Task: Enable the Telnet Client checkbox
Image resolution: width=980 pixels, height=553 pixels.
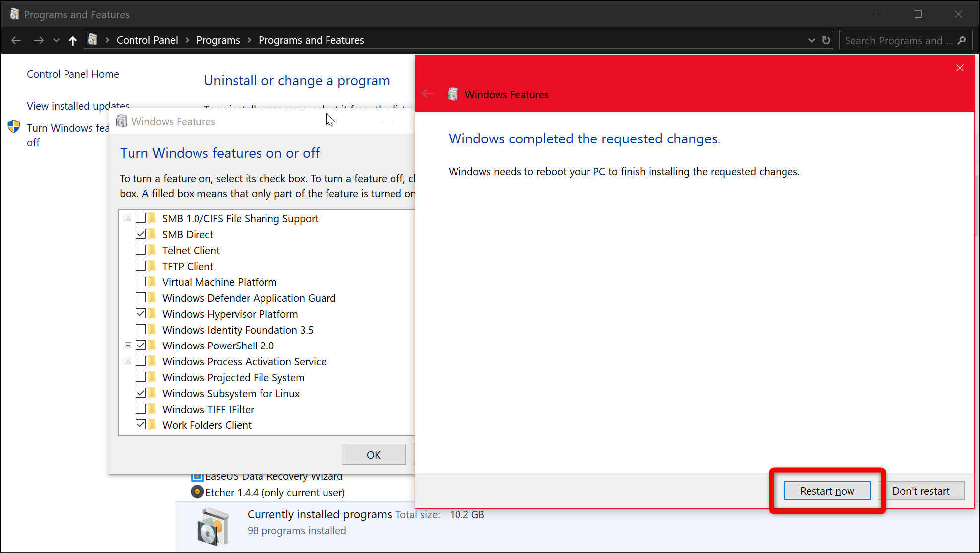Action: click(x=141, y=250)
